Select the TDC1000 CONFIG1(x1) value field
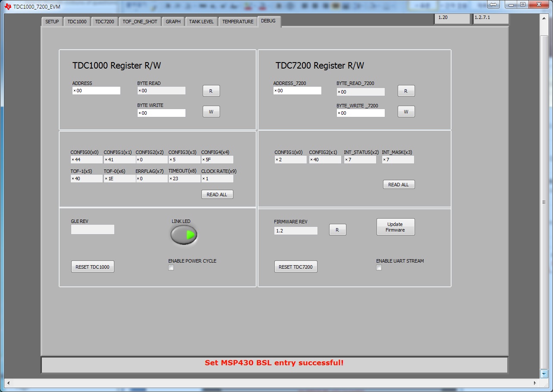Image resolution: width=553 pixels, height=392 pixels. pyautogui.click(x=119, y=160)
